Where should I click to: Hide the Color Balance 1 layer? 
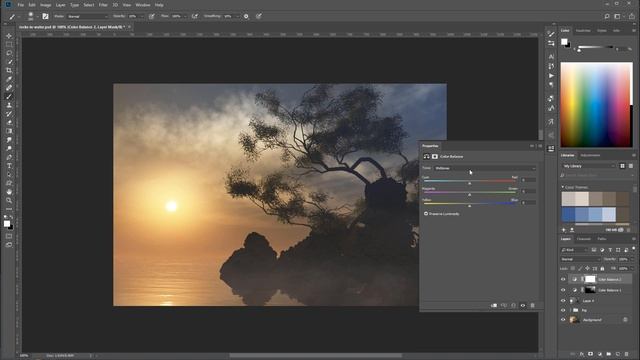tap(563, 290)
